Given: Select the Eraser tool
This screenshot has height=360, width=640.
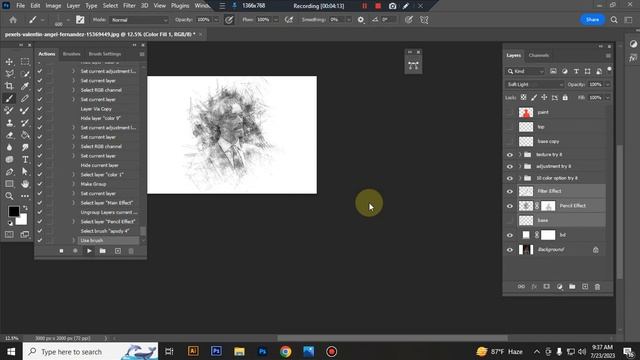Looking at the screenshot, I should click(x=9, y=135).
